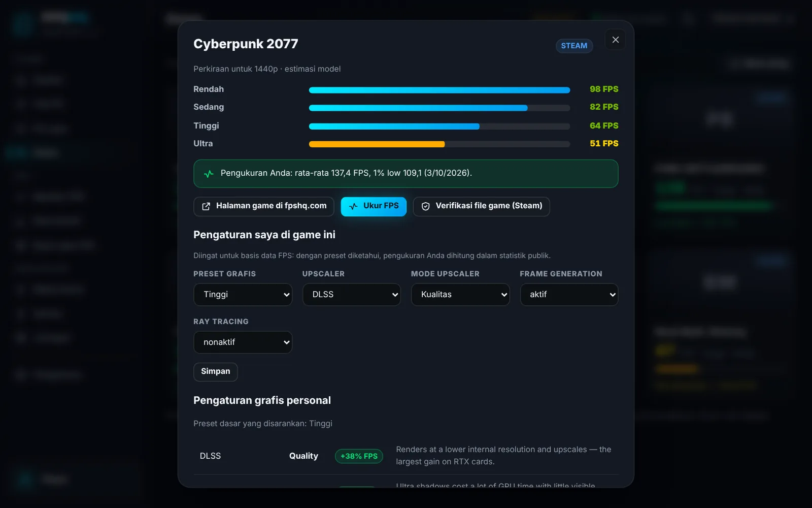
Task: Click the Rendah FPS progress bar
Action: pos(439,90)
